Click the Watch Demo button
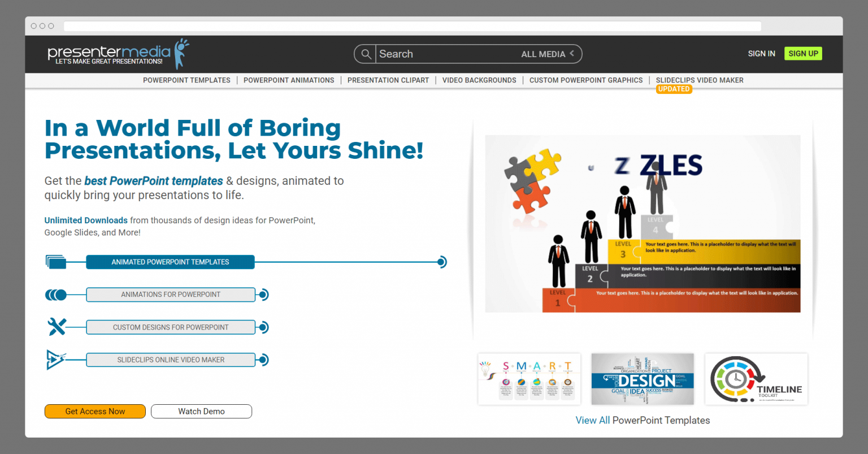The height and width of the screenshot is (454, 868). (201, 411)
